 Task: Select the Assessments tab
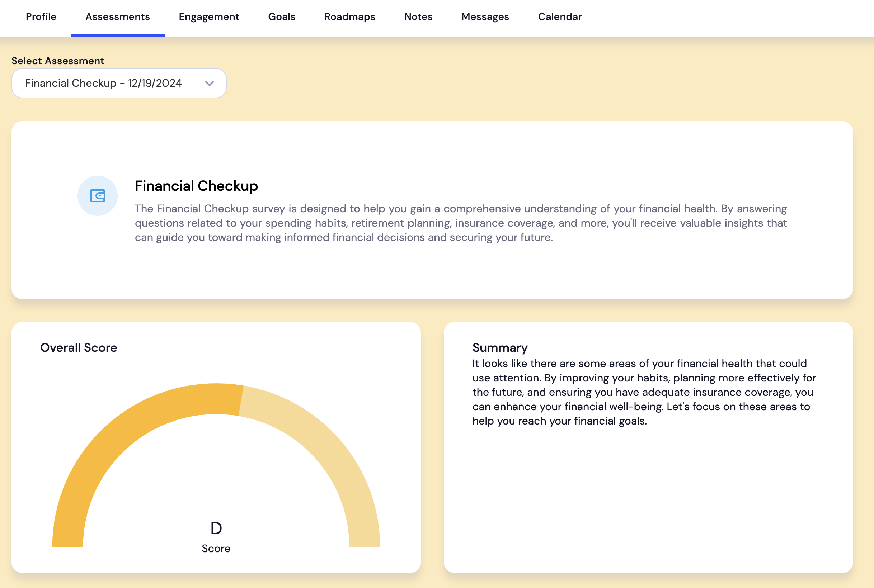(117, 17)
